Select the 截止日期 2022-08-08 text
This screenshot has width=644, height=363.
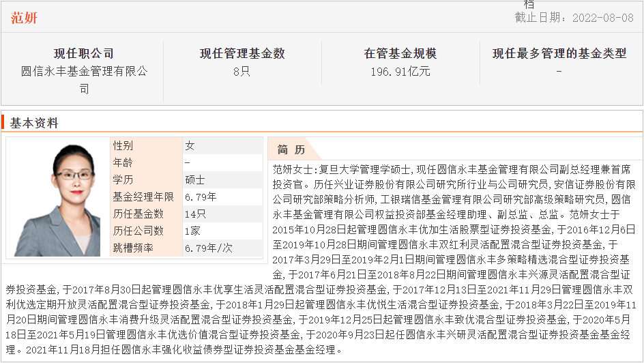point(574,17)
